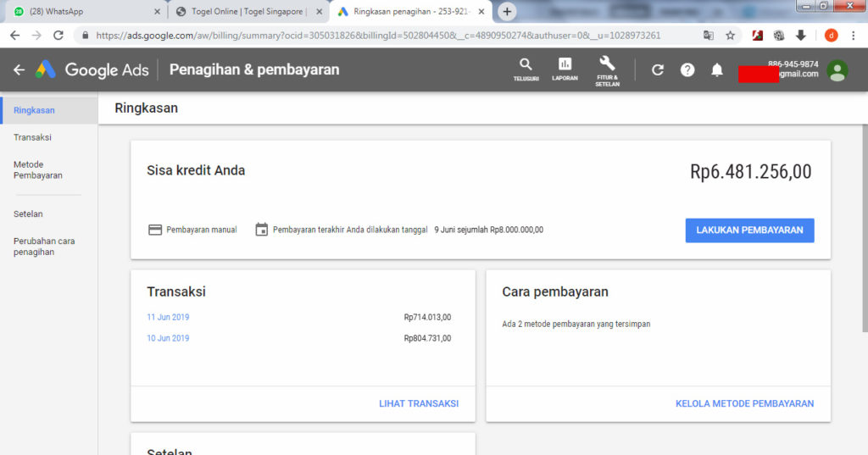
Task: Click the browser forward arrow
Action: (x=36, y=36)
